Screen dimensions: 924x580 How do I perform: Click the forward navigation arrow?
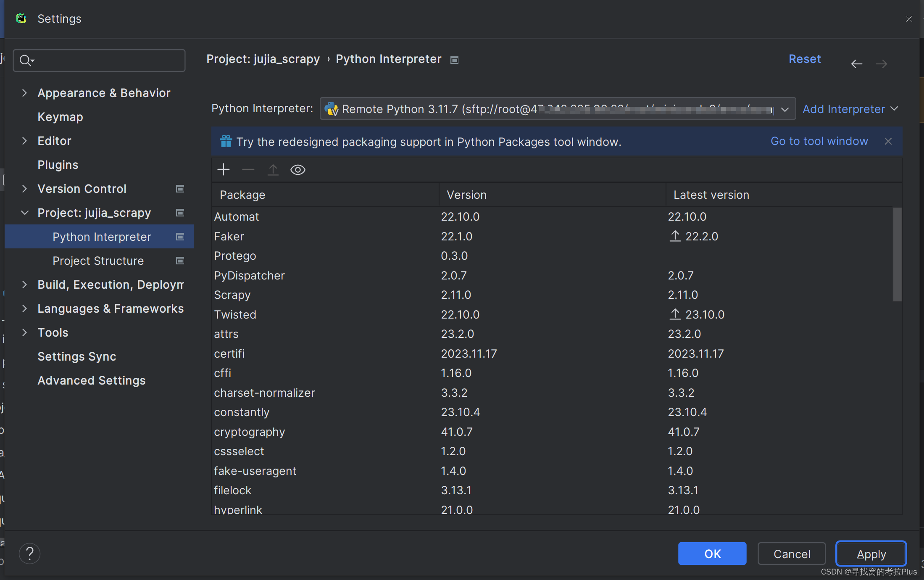(x=882, y=64)
